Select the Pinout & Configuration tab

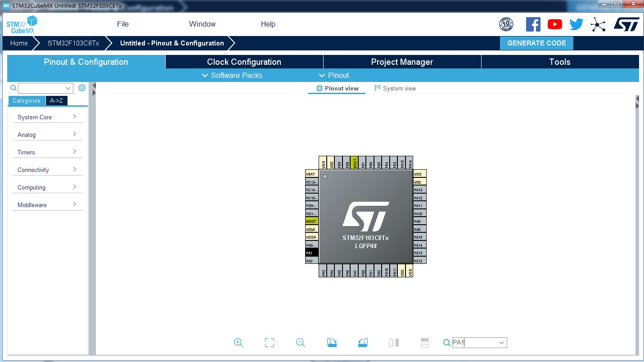[86, 62]
